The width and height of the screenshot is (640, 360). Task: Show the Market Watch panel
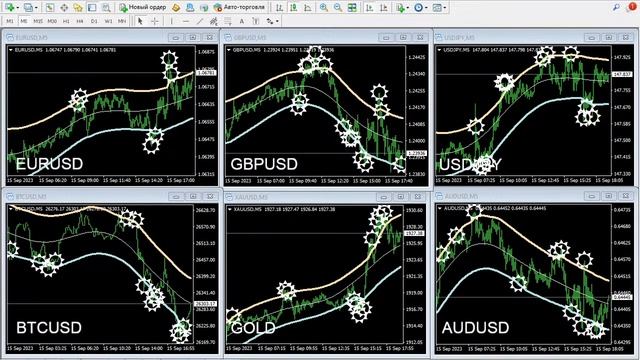click(50, 7)
